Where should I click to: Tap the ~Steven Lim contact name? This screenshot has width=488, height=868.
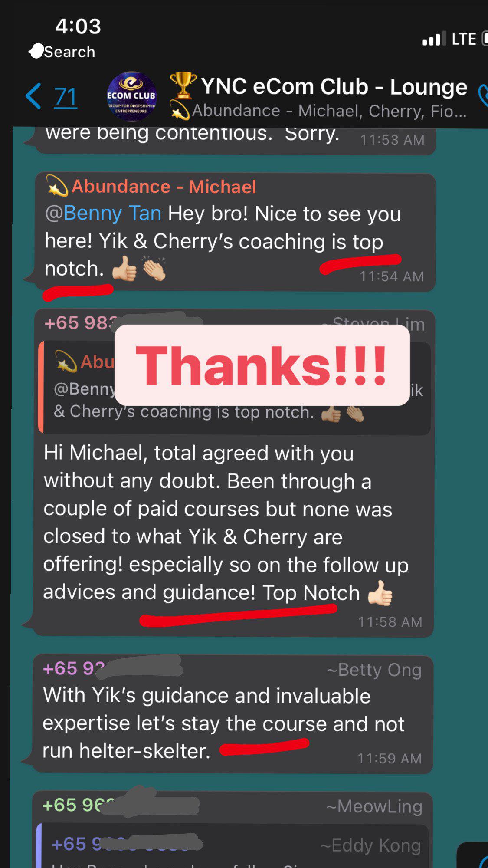(x=373, y=324)
